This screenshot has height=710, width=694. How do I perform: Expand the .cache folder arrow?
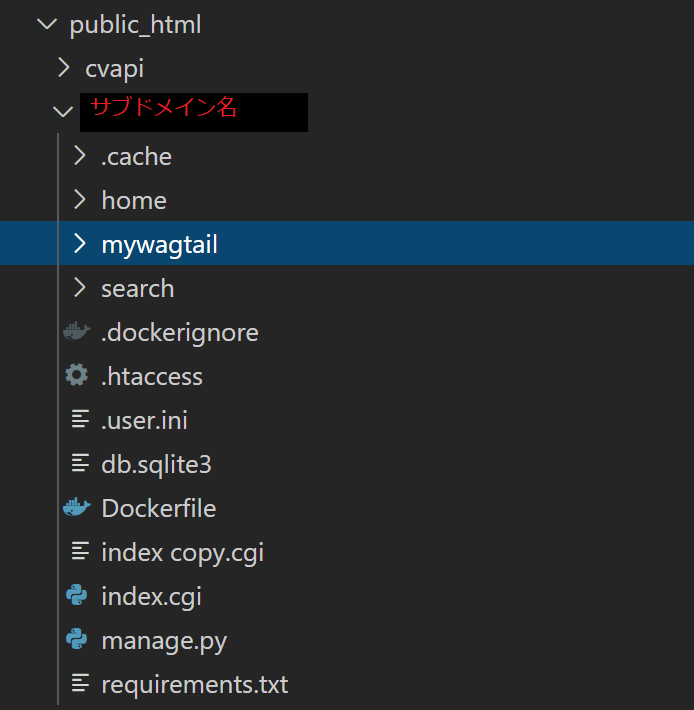80,156
